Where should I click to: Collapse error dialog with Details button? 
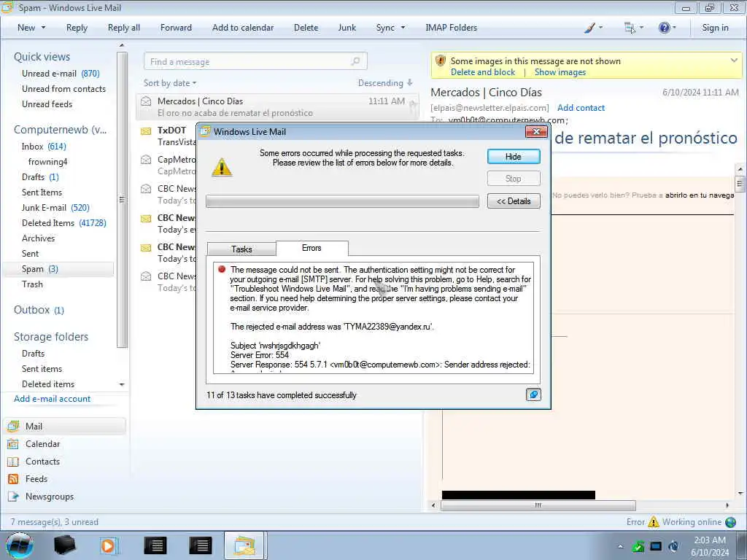click(514, 201)
